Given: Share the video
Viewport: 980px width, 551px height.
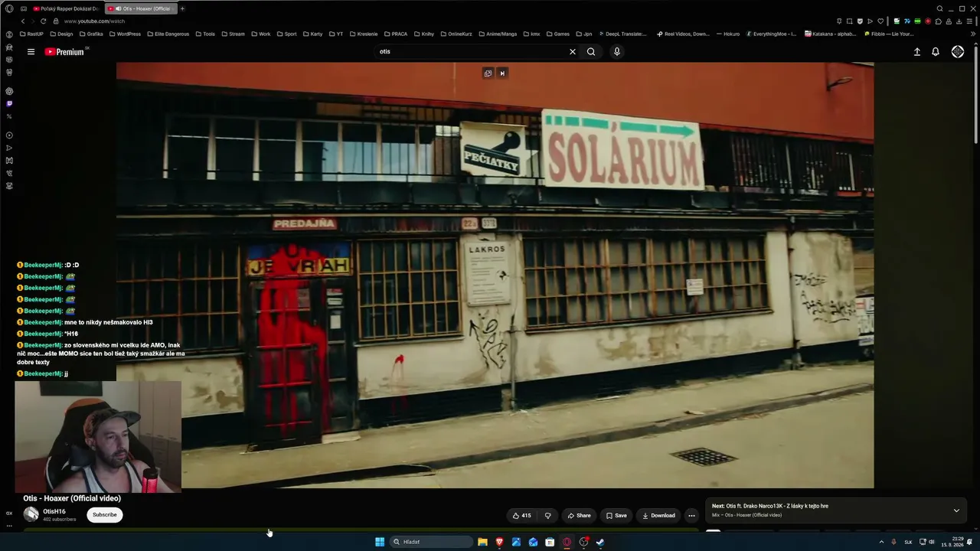Looking at the screenshot, I should [x=579, y=516].
